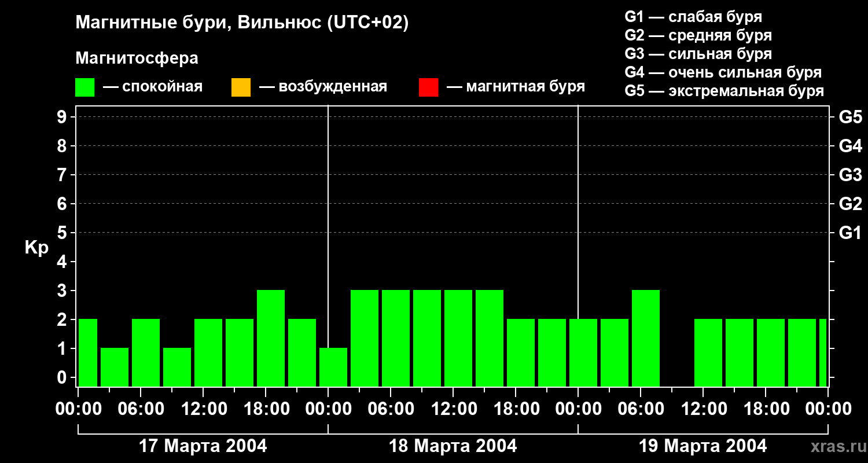Click the 18:00–21:00 bar on 19 Марта
Viewport: 868px width, 463px height.
771,352
